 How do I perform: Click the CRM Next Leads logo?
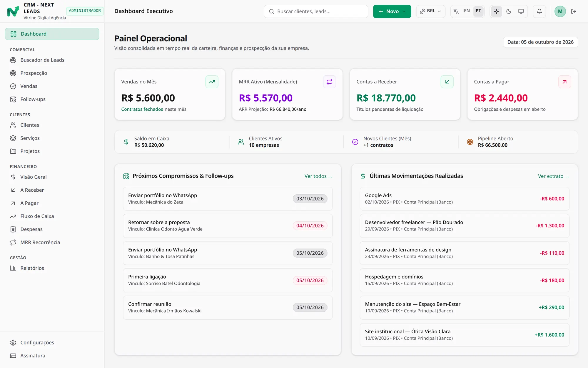point(13,11)
